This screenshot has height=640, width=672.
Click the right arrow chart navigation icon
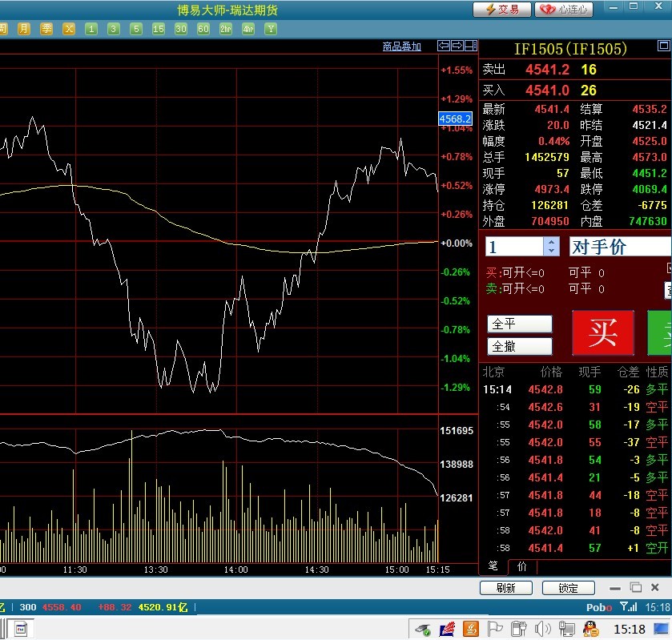click(457, 46)
